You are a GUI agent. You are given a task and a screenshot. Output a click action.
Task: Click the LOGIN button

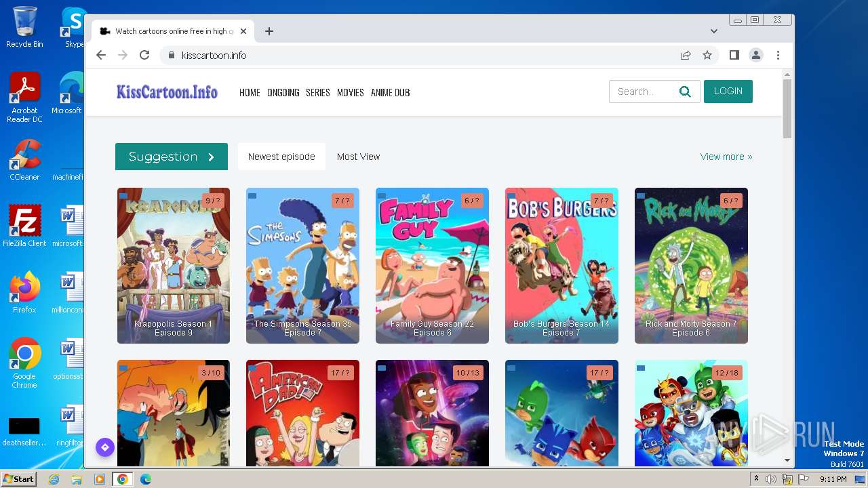(x=728, y=91)
